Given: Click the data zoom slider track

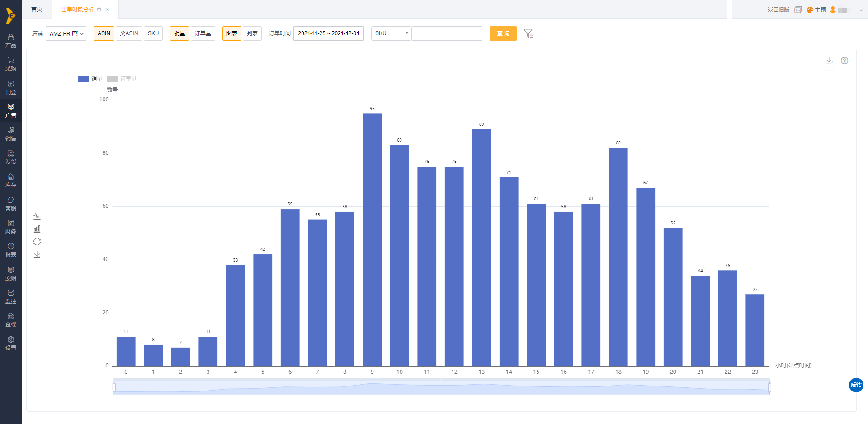Looking at the screenshot, I should (442, 387).
